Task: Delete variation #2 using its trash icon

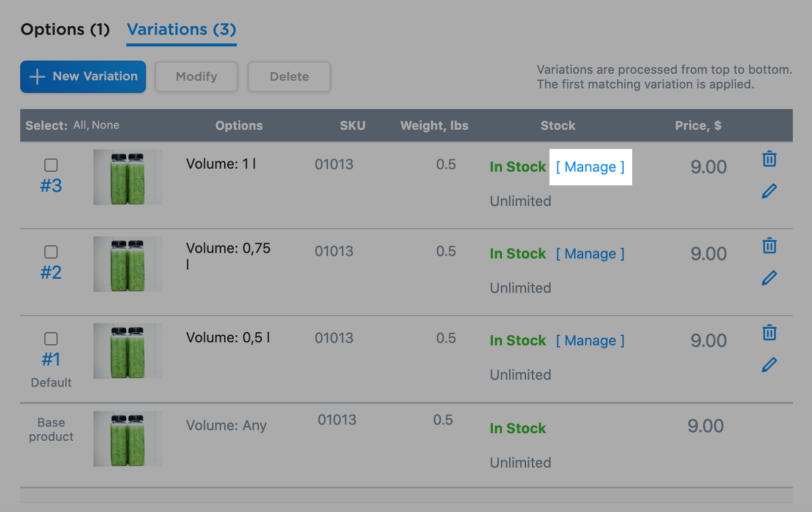Action: (x=769, y=246)
